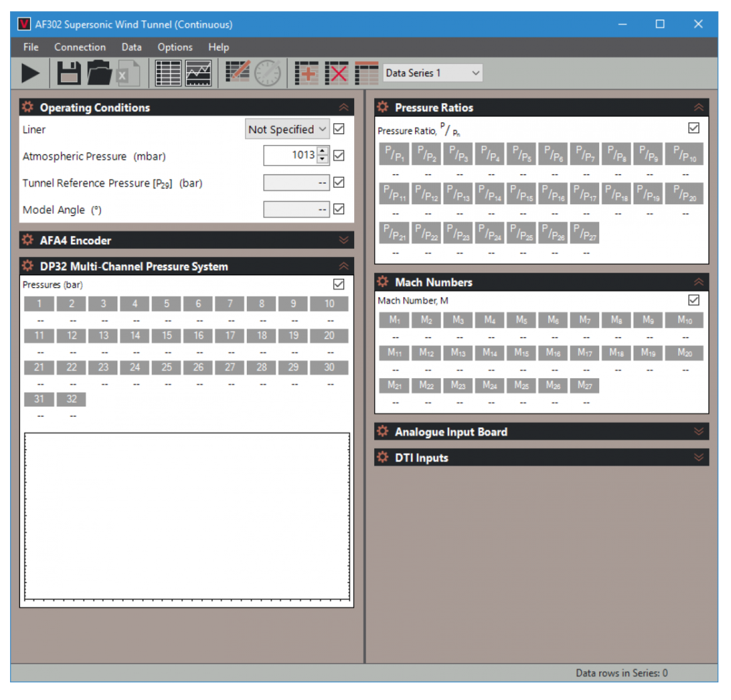Decrease atmospheric pressure with down stepper arrow
731x700 pixels.
pos(323,160)
